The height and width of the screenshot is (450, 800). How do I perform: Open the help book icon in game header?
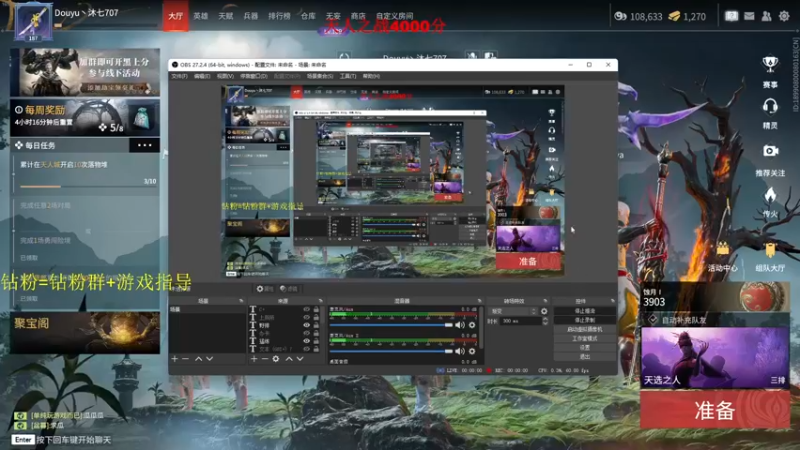[731, 16]
